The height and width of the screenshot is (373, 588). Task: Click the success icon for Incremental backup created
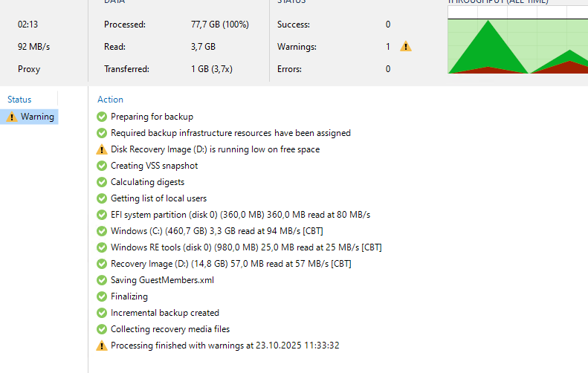point(102,313)
